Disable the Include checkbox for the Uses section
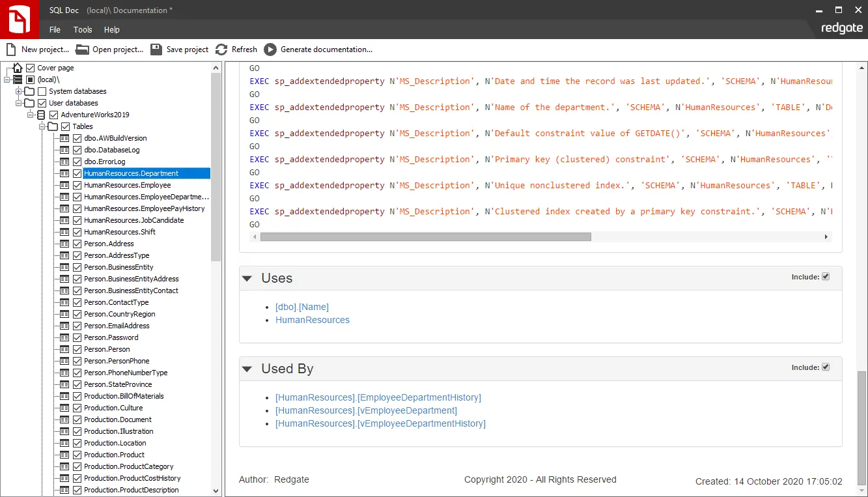 826,276
